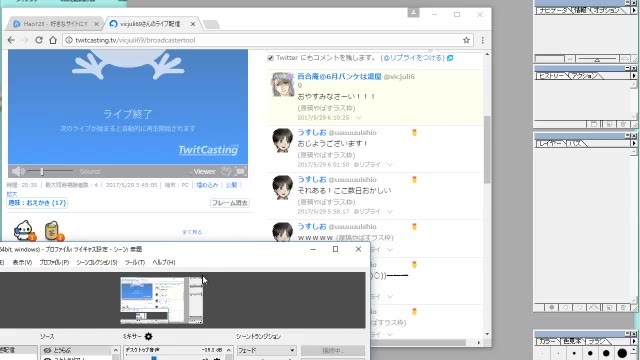The height and width of the screenshot is (360, 640).
Task: Open the 全て見る link
Action: coord(192,232)
